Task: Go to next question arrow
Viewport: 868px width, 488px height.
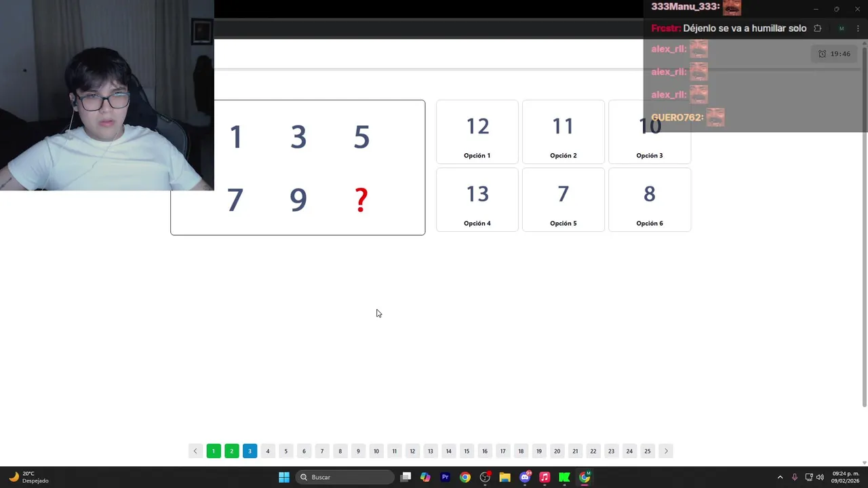Action: (666, 451)
